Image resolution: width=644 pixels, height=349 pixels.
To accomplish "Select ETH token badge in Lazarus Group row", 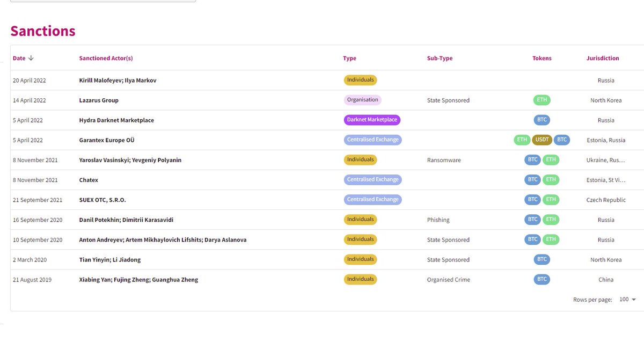I will pos(541,100).
